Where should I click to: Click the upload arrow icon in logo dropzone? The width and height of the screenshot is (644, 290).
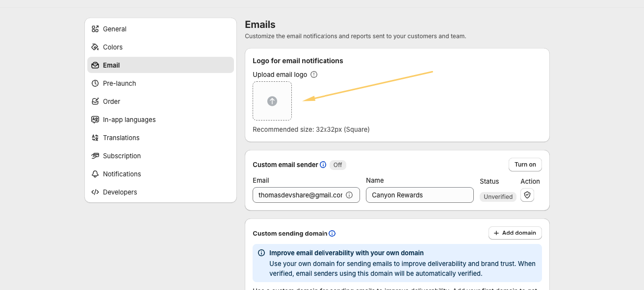[272, 101]
